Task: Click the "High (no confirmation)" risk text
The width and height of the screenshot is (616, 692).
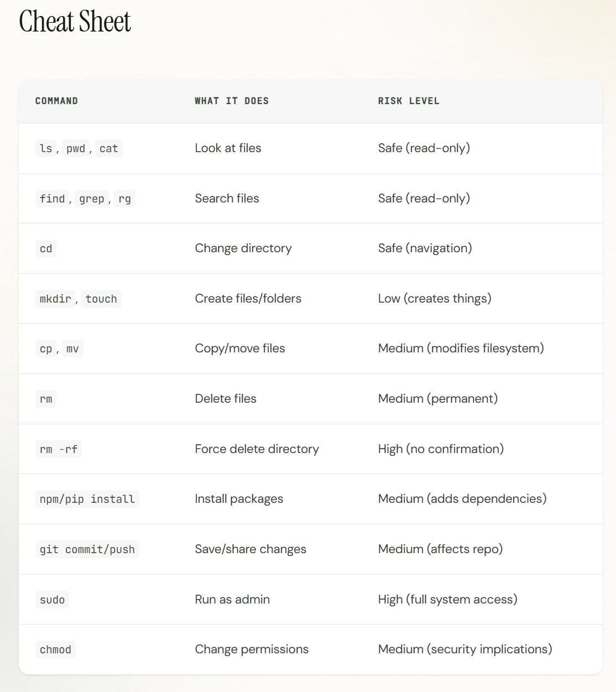Action: point(441,449)
